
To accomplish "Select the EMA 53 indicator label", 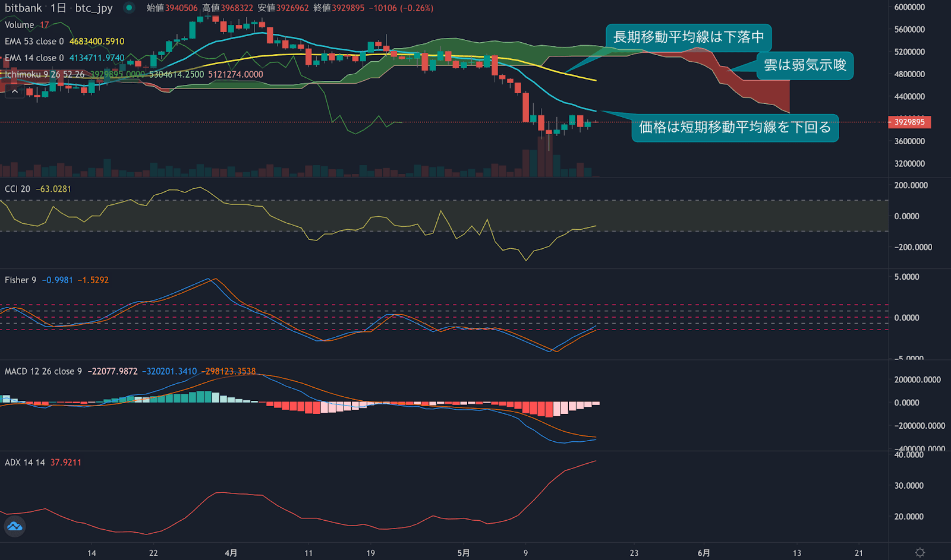I will point(36,42).
